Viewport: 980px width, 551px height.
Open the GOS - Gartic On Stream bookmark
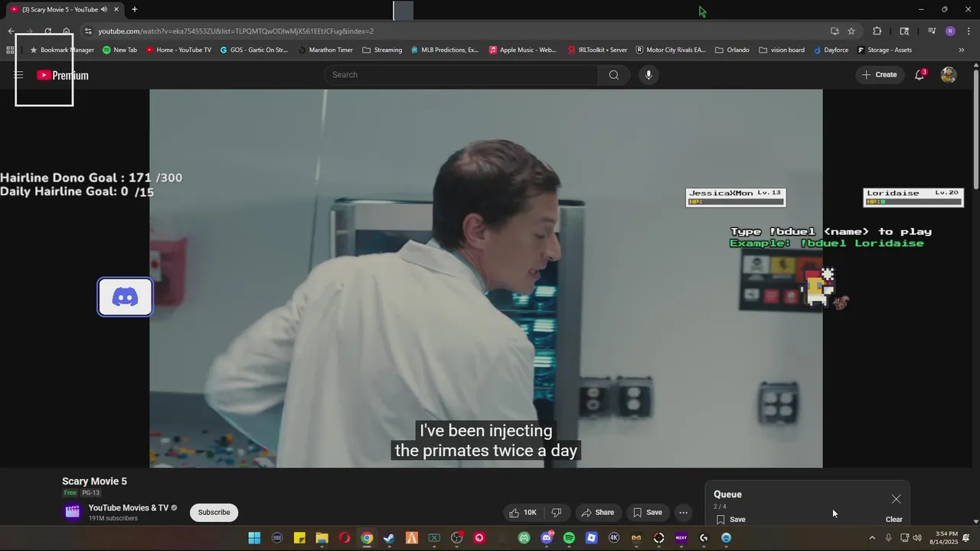(x=253, y=50)
